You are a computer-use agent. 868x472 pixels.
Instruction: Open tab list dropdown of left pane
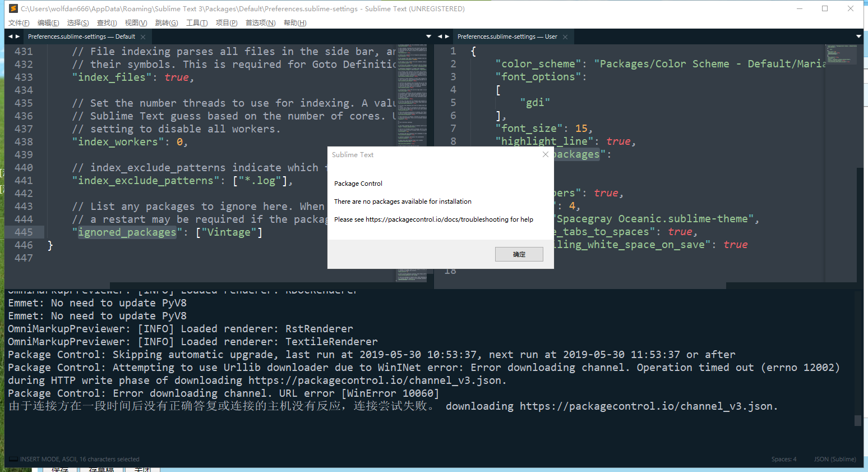[429, 36]
